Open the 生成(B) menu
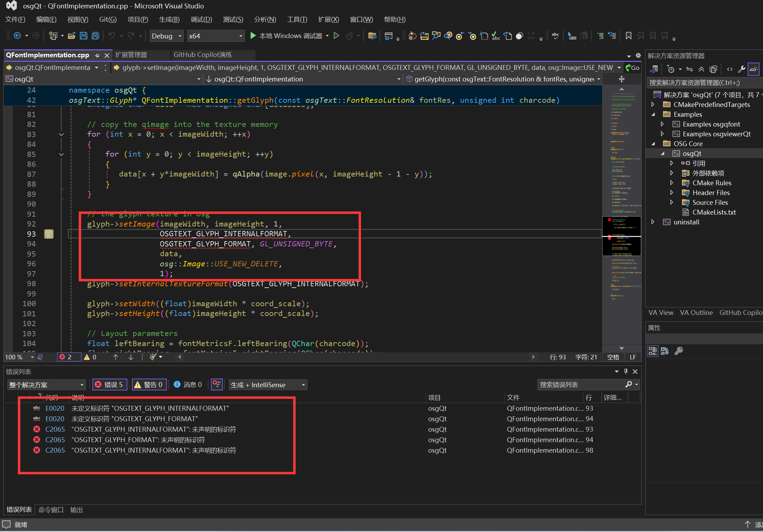This screenshot has width=763, height=532. [x=169, y=20]
